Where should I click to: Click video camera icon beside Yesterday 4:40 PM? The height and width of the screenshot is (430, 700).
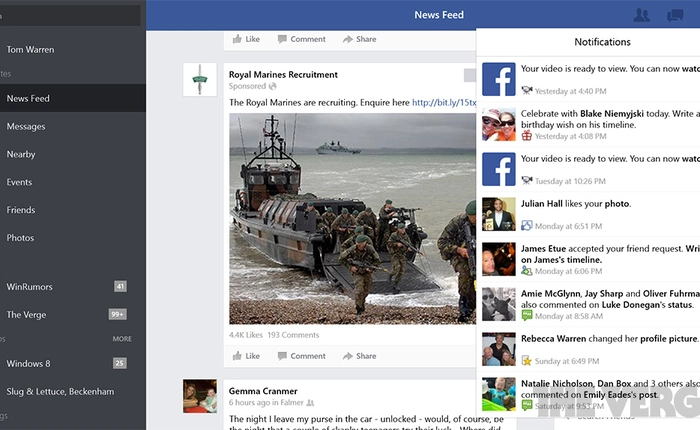[x=527, y=91]
